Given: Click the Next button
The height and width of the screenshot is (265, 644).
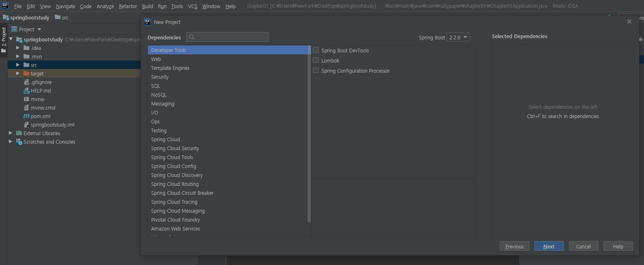Looking at the screenshot, I should coord(549,246).
